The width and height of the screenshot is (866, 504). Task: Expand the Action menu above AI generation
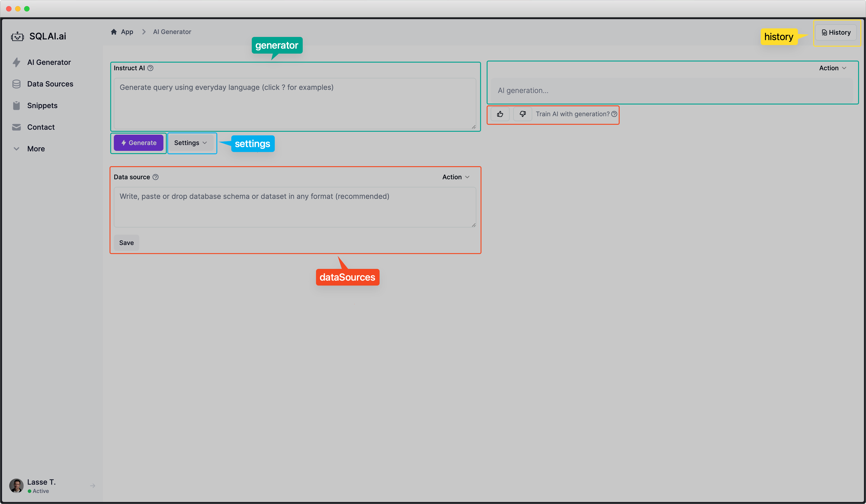coord(832,68)
